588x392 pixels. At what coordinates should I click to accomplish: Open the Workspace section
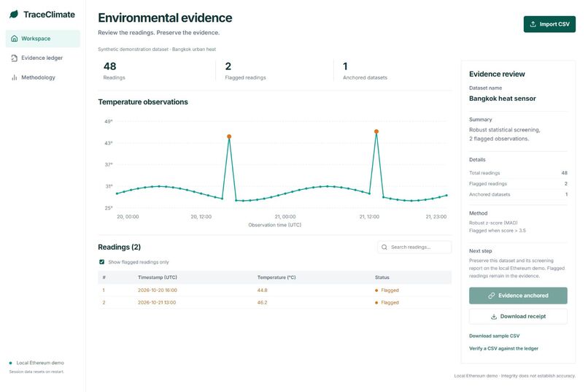pos(43,39)
